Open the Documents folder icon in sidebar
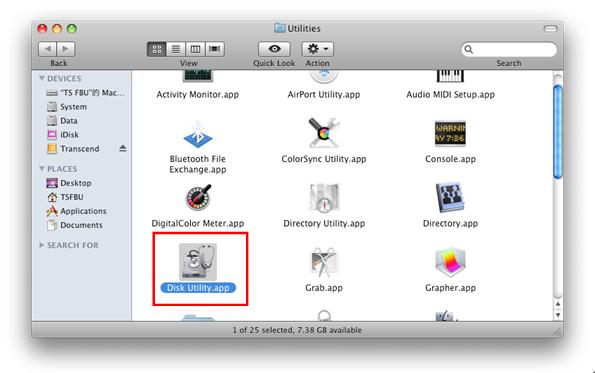Screen dimensions: 595x373 click(52, 225)
